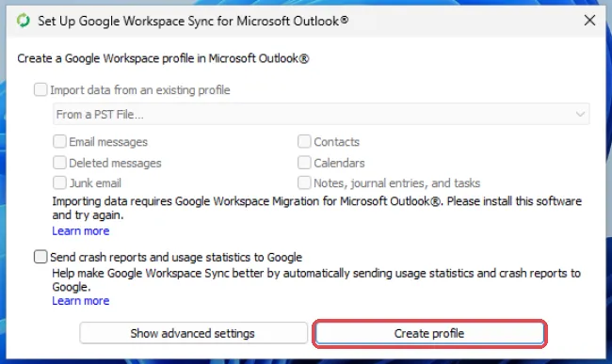Check the Contacts checkbox
This screenshot has width=612, height=364.
click(304, 141)
